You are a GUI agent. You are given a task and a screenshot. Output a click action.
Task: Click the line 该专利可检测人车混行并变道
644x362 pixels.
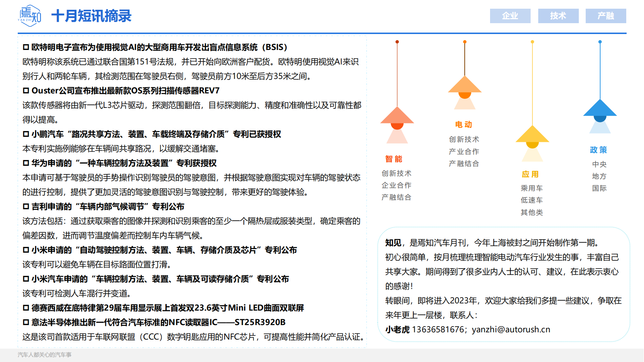[x=77, y=293]
